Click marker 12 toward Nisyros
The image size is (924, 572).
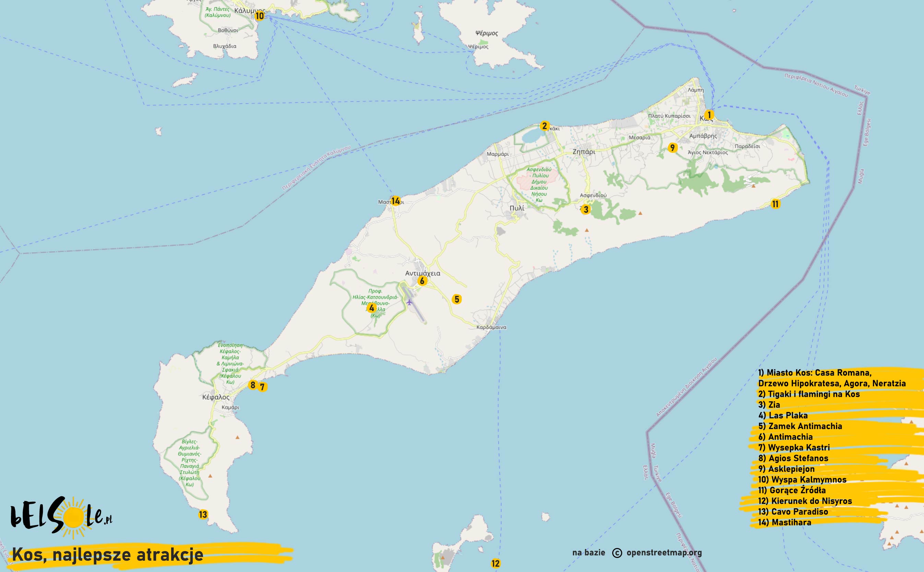496,563
